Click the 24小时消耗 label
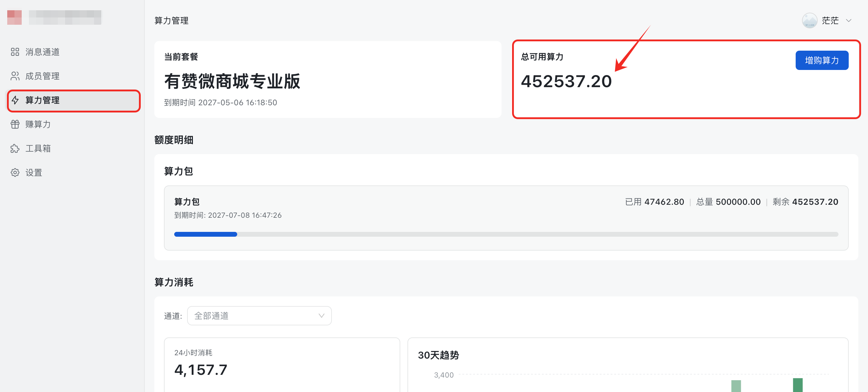This screenshot has width=868, height=392. tap(193, 352)
